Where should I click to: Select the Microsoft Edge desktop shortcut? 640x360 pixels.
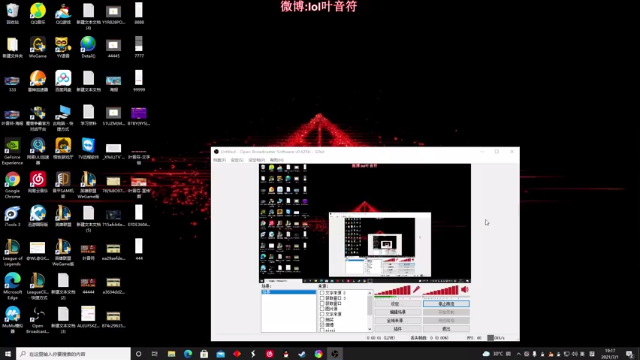12,287
